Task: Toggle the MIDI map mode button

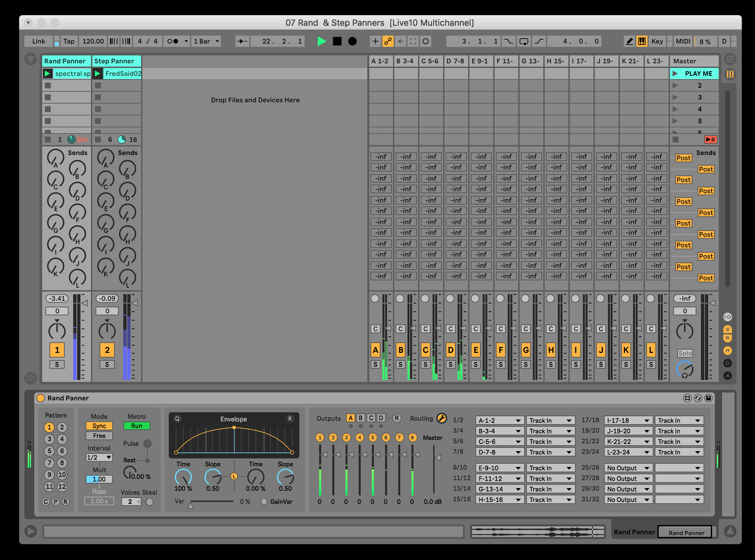Action: coord(683,41)
